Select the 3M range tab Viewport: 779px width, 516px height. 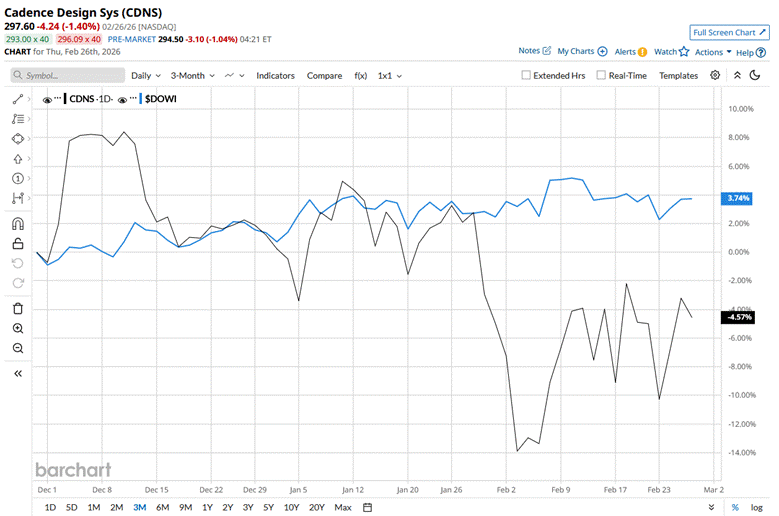tap(140, 508)
